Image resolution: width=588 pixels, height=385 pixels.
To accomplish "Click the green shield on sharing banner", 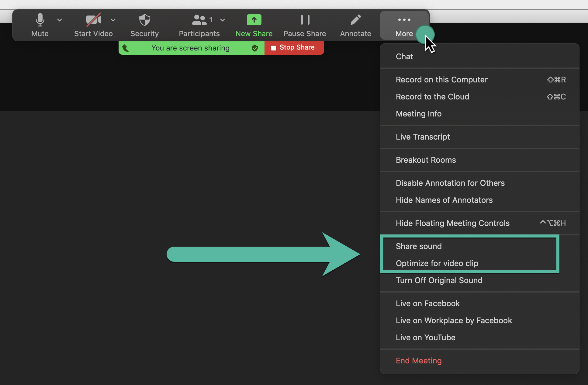I will point(255,48).
